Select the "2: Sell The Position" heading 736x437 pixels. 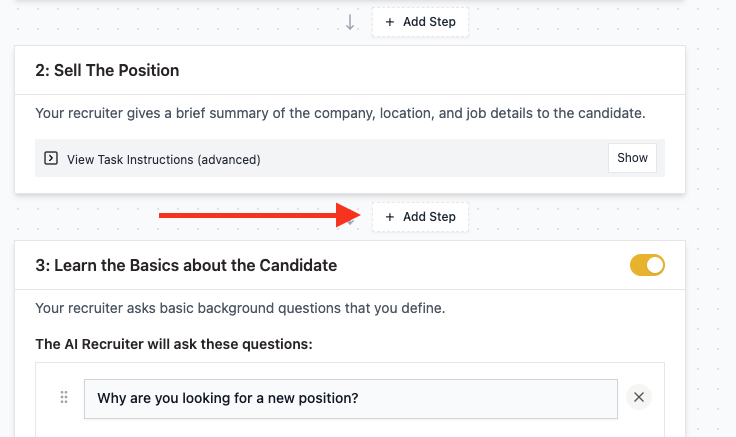coord(107,70)
